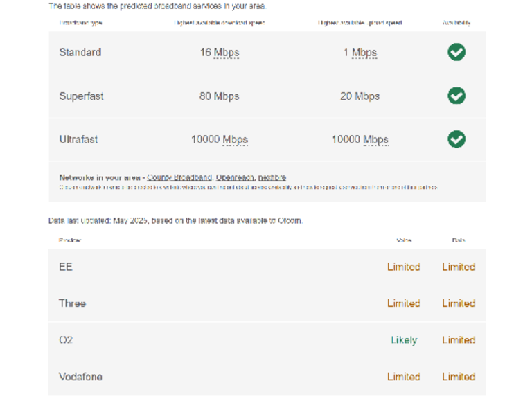532x399 pixels.
Task: Click the Standard broadband availability checkmark
Action: 456,52
